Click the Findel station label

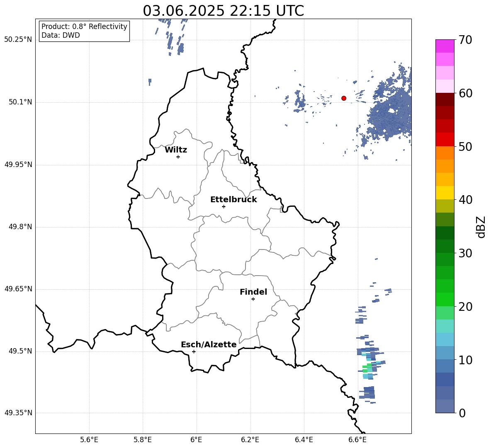click(x=253, y=292)
